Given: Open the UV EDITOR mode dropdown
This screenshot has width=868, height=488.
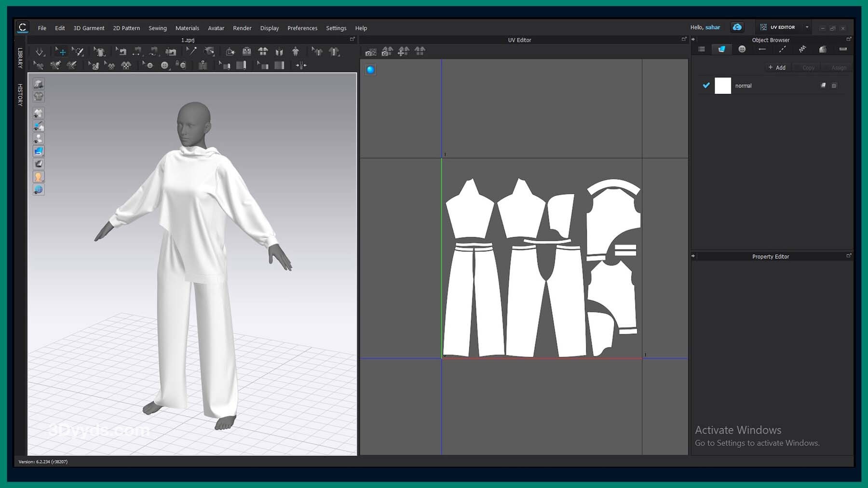Looking at the screenshot, I should click(807, 27).
